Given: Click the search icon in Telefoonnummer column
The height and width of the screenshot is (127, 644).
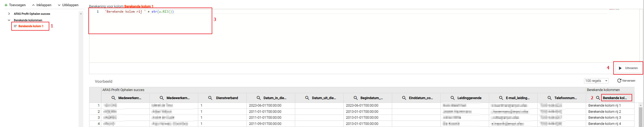Looking at the screenshot, I should [x=549, y=98].
